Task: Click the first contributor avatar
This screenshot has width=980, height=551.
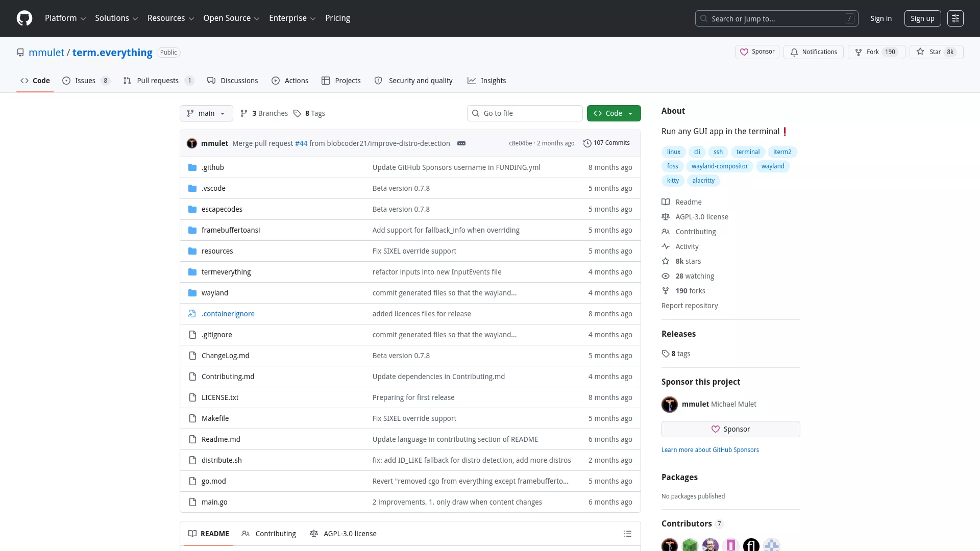Action: (x=670, y=545)
